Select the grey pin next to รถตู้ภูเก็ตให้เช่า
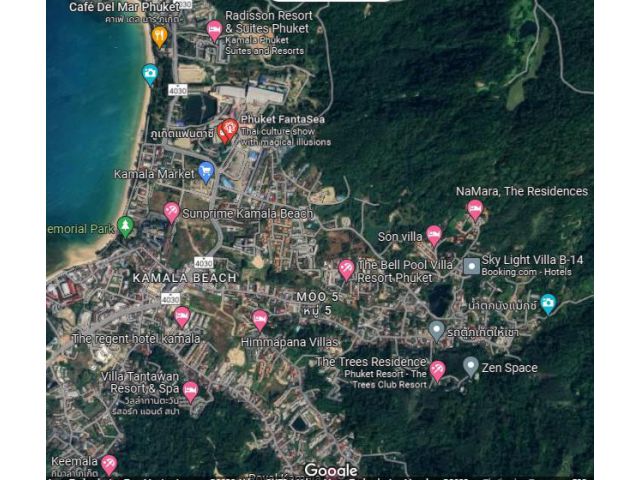Screen dimensions: 640x480 [436, 331]
